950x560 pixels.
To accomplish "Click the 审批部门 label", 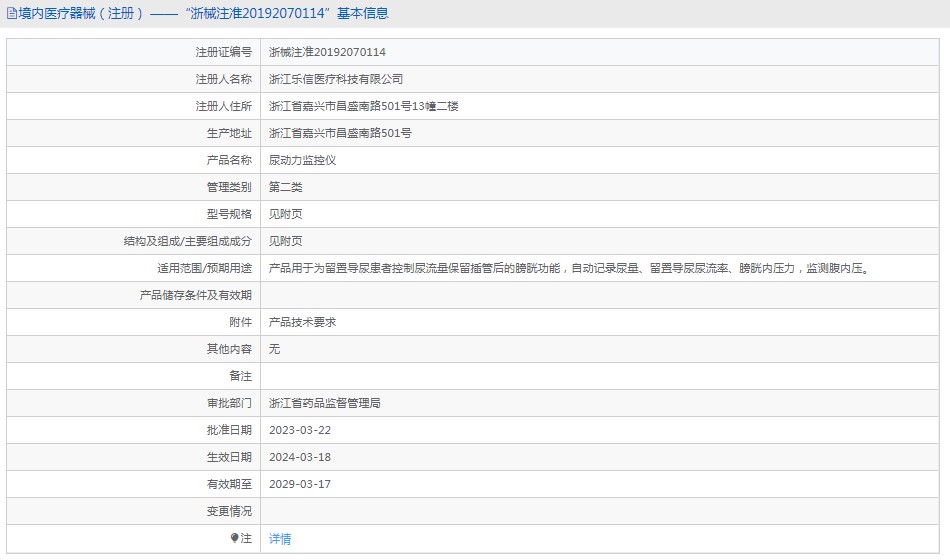I will [x=229, y=402].
